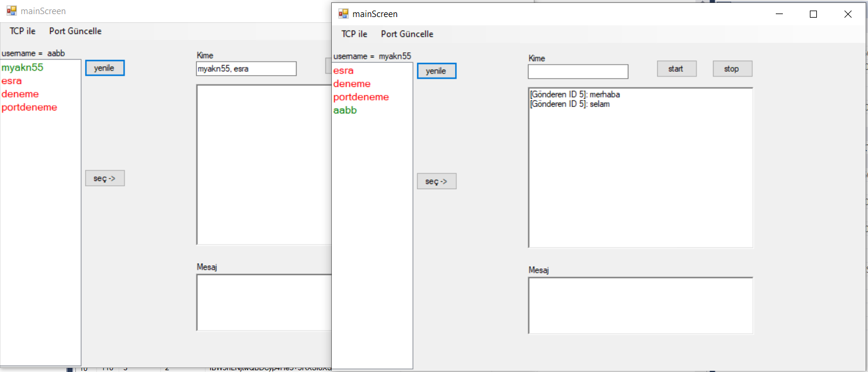Select esra in aabb window's user list
Image resolution: width=868 pixels, height=372 pixels.
(12, 81)
